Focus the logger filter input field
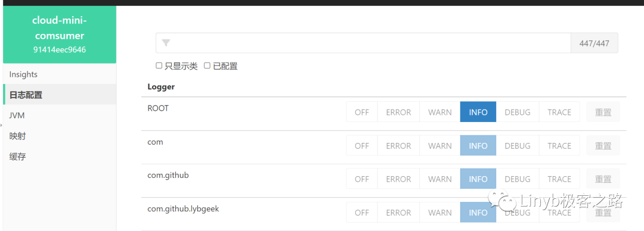The width and height of the screenshot is (644, 231). (x=363, y=43)
